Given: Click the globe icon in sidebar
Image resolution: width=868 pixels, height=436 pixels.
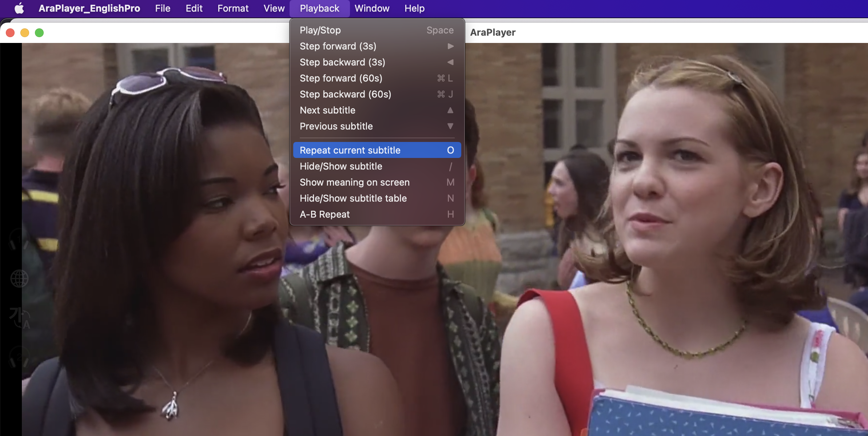Looking at the screenshot, I should coord(19,279).
